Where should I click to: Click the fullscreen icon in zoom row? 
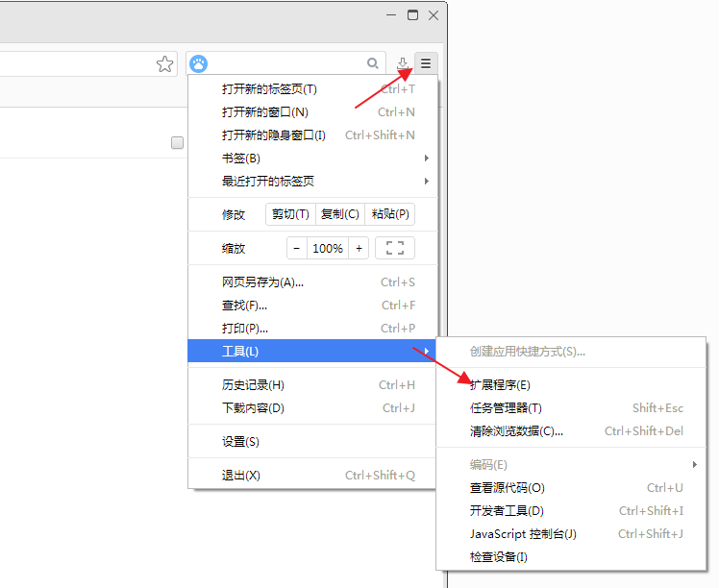(395, 248)
